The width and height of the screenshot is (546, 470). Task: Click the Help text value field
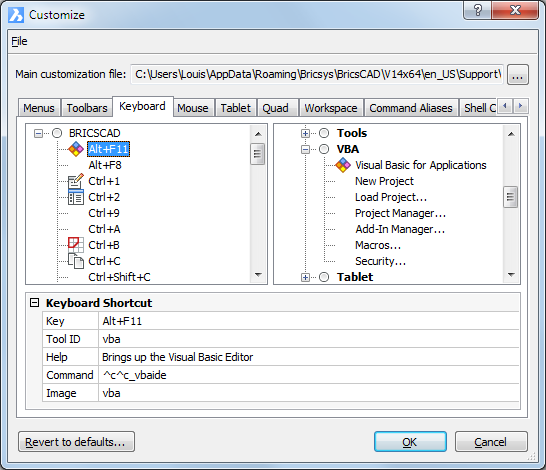click(309, 357)
